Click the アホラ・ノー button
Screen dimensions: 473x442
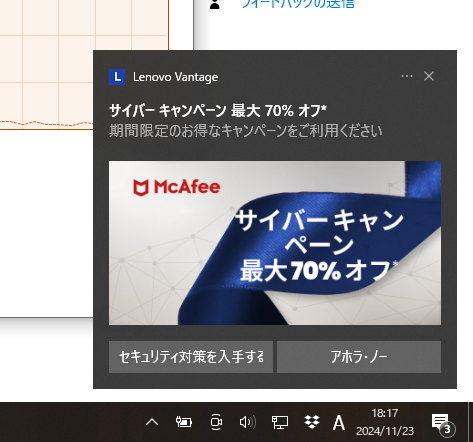(x=359, y=357)
